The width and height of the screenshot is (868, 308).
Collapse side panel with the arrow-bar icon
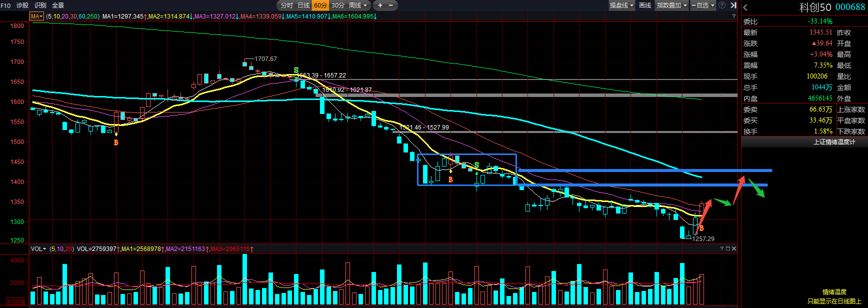(x=733, y=5)
